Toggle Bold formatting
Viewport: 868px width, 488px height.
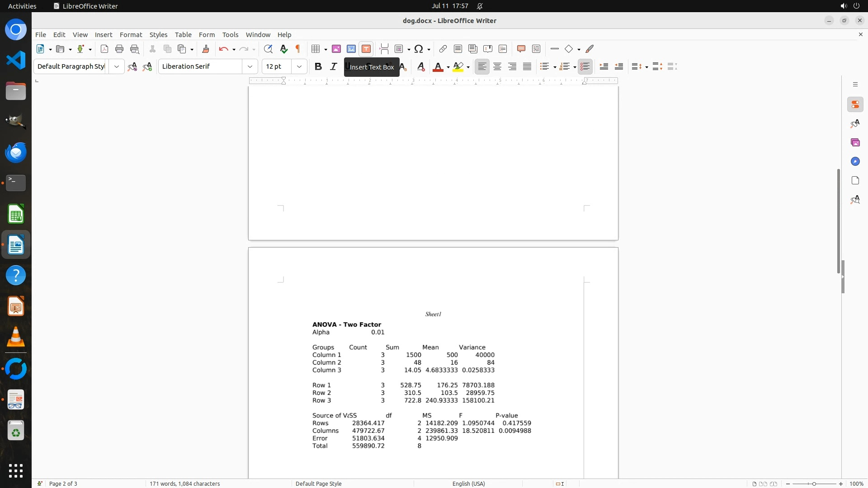pos(318,66)
